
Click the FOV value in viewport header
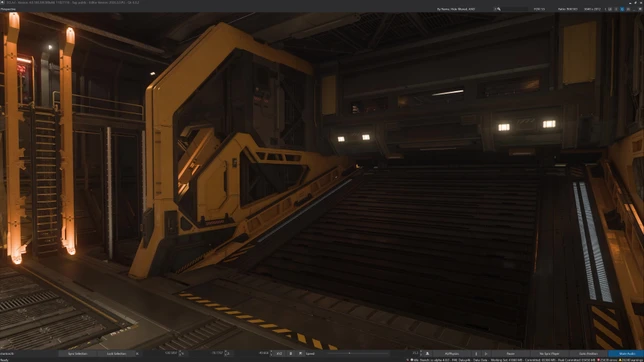click(x=539, y=9)
